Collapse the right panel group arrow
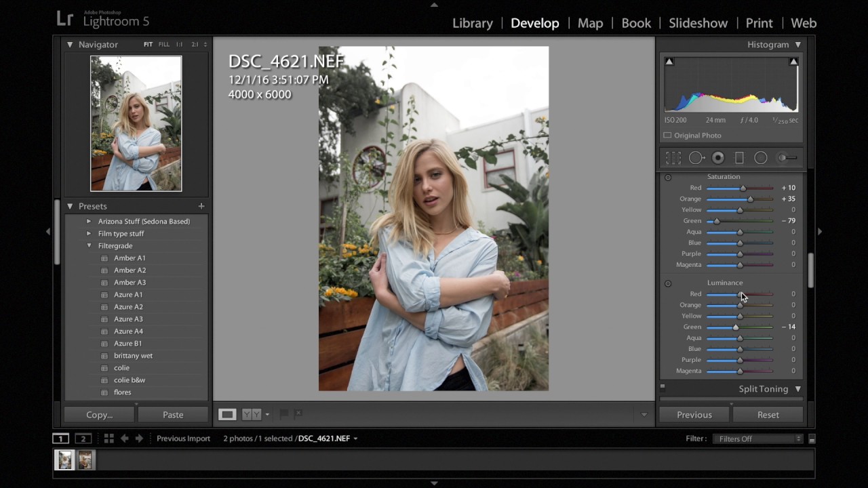This screenshot has height=488, width=868. [820, 232]
